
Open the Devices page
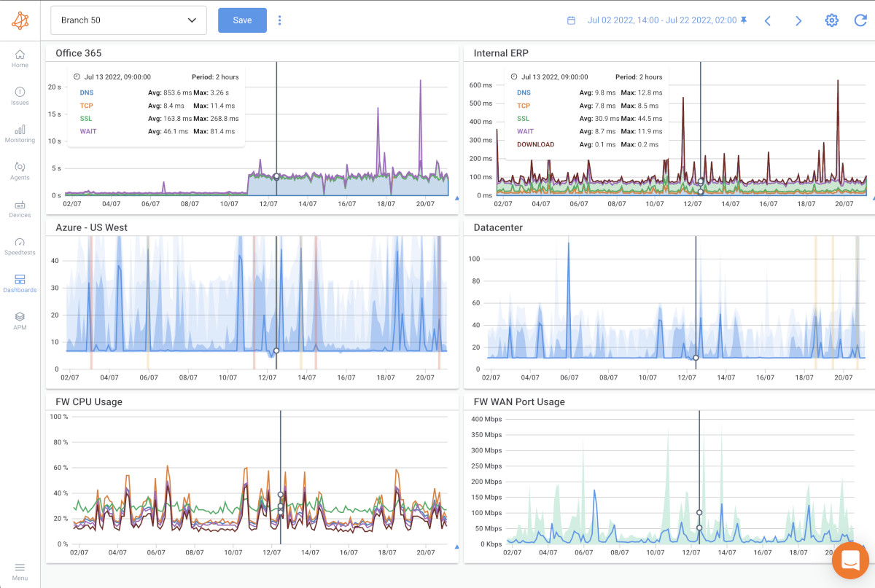[x=20, y=209]
